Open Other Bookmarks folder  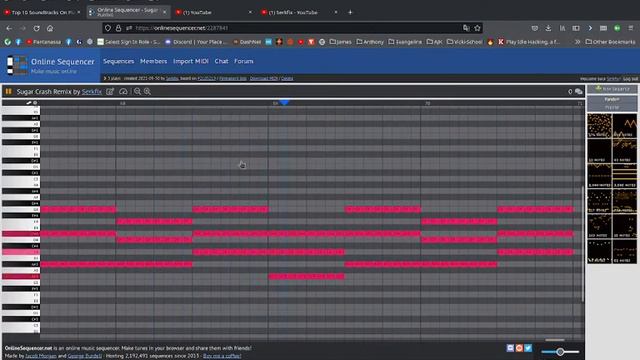611,42
